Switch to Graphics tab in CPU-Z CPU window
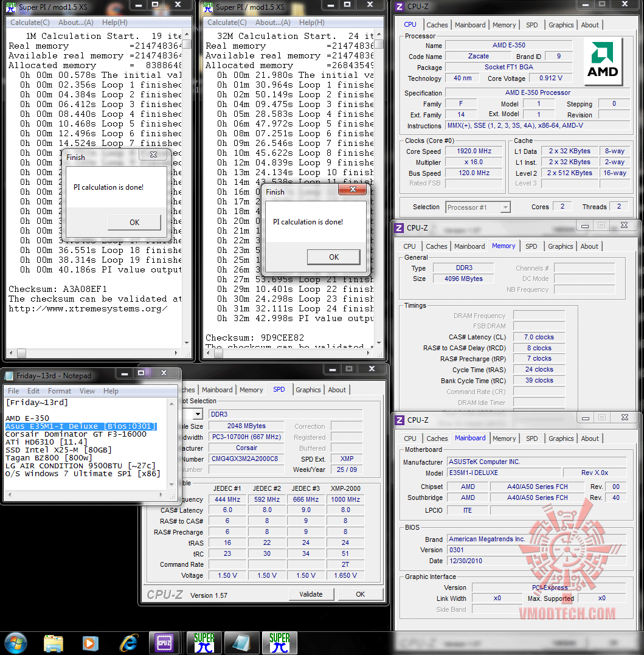Viewport: 644px width, 655px height. [x=561, y=25]
